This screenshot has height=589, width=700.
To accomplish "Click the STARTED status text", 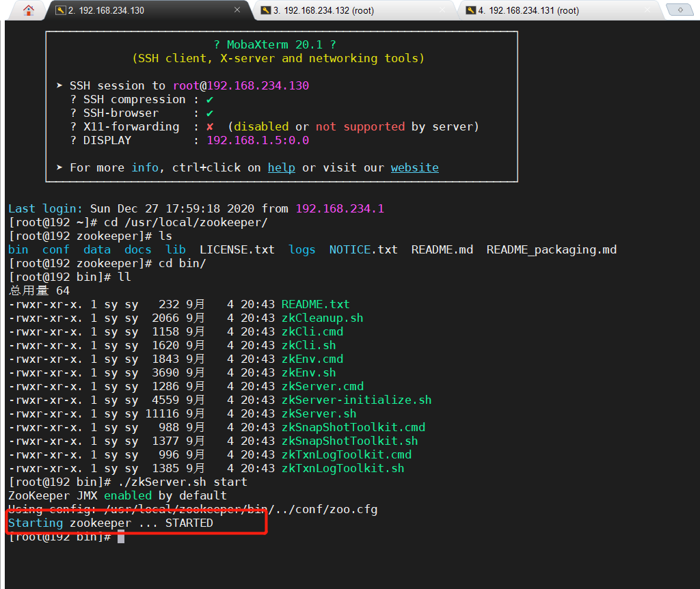I will (x=189, y=523).
